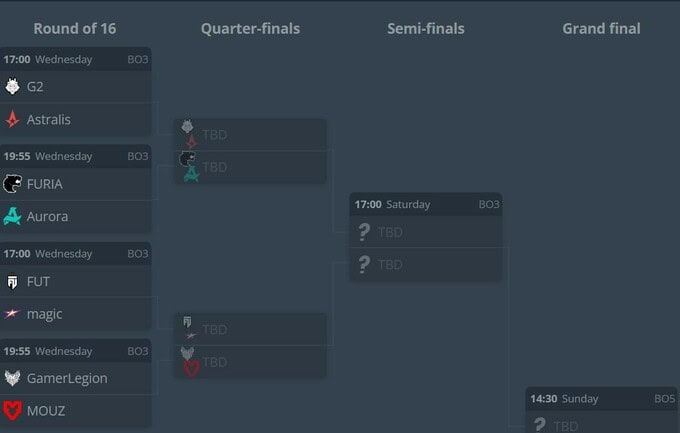The image size is (680, 433).
Task: Open the Astralis team name link
Action: [49, 119]
